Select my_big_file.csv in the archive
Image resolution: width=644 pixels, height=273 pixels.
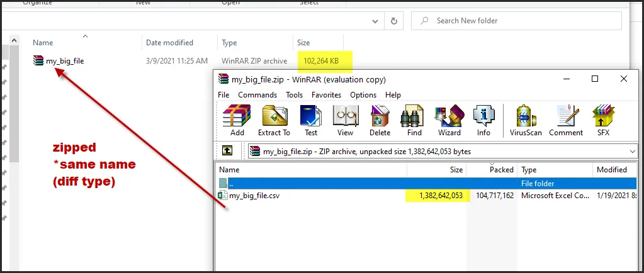(x=254, y=196)
